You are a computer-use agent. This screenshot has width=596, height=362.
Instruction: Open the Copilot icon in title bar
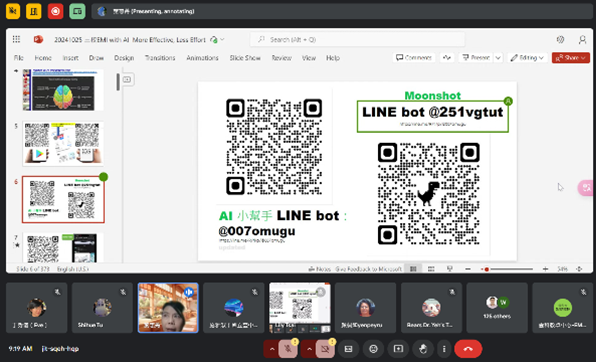coord(560,39)
